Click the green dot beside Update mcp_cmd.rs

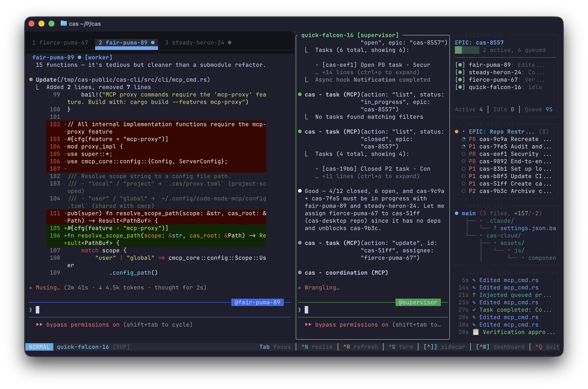point(31,80)
